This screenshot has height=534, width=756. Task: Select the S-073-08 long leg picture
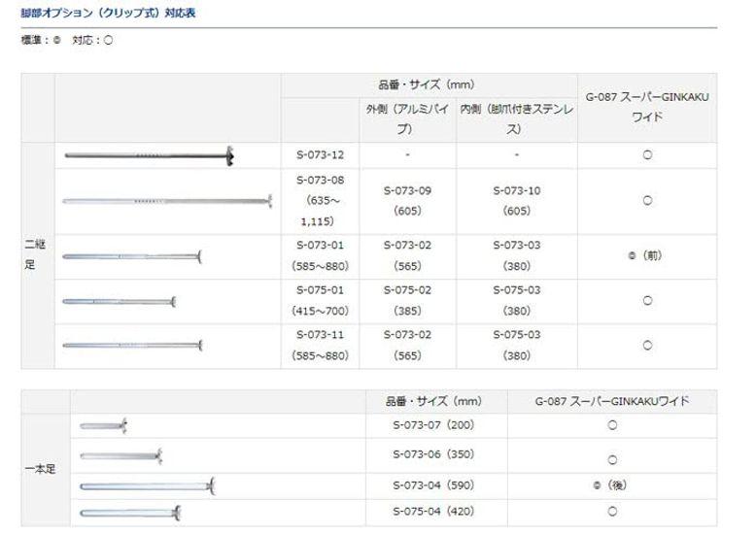coord(166,201)
